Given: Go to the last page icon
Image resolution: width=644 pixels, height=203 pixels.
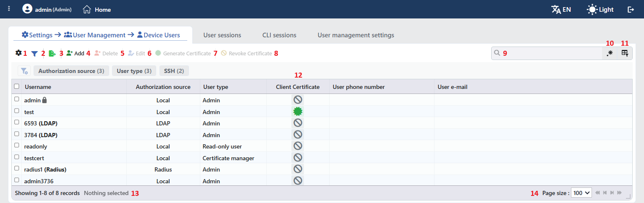Looking at the screenshot, I should click(619, 193).
